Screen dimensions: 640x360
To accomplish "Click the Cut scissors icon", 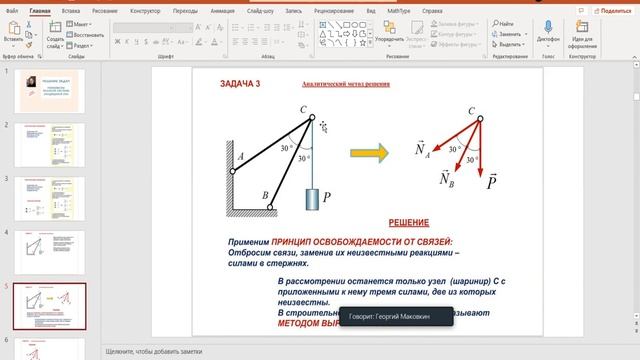I will click(x=29, y=24).
